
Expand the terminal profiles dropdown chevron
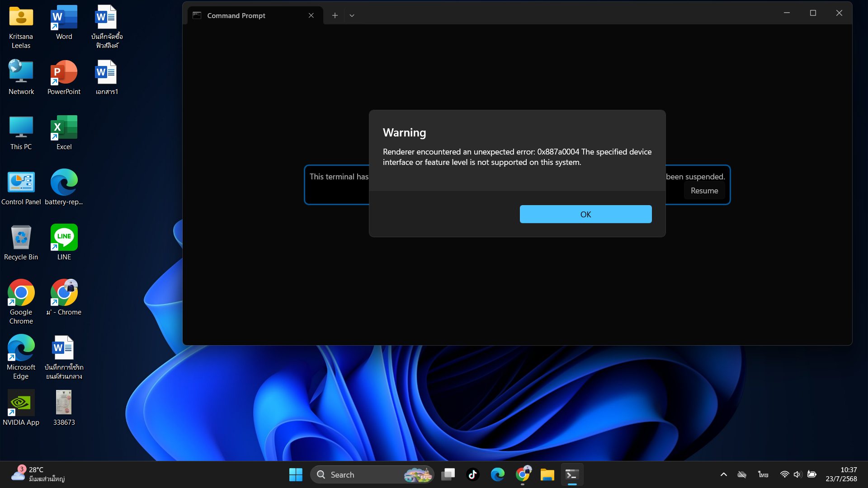pos(352,15)
